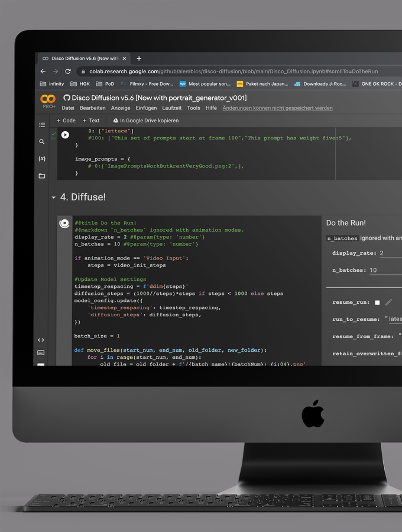
Task: Open the Einfügen menu
Action: [146, 108]
